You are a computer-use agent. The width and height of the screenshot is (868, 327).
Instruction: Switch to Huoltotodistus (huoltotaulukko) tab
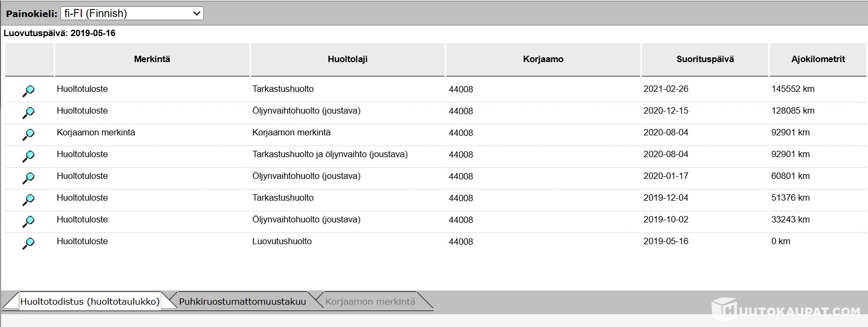(x=90, y=301)
